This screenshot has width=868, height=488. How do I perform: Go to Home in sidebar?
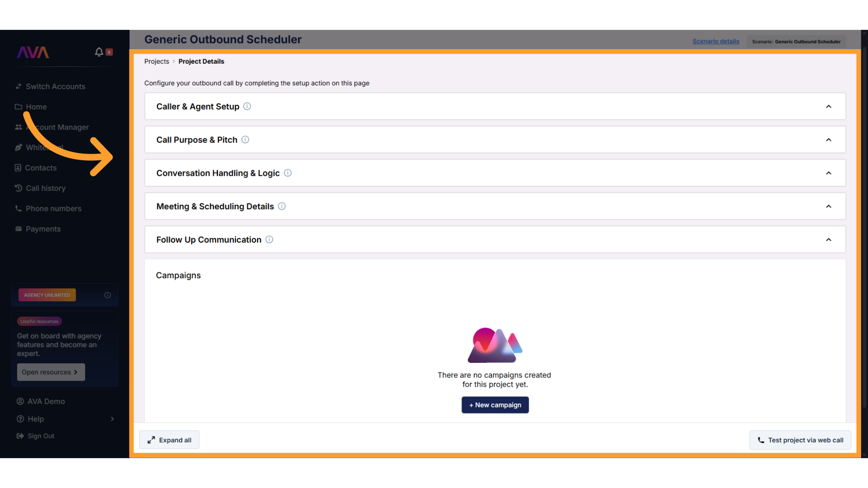pos(36,107)
